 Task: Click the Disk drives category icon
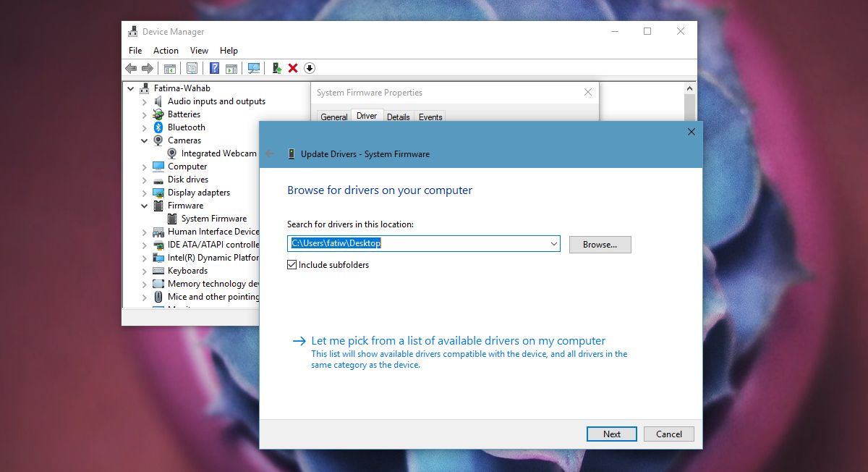[x=158, y=180]
